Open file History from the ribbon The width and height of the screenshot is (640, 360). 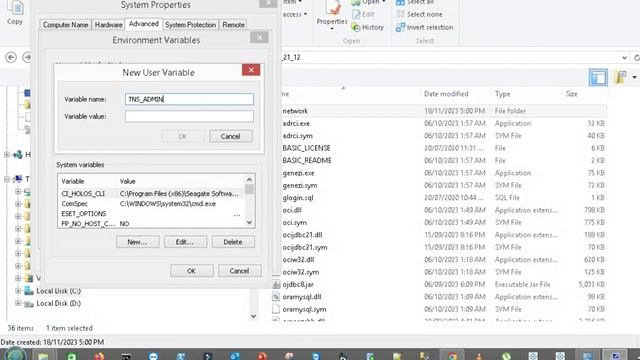pyautogui.click(x=368, y=27)
